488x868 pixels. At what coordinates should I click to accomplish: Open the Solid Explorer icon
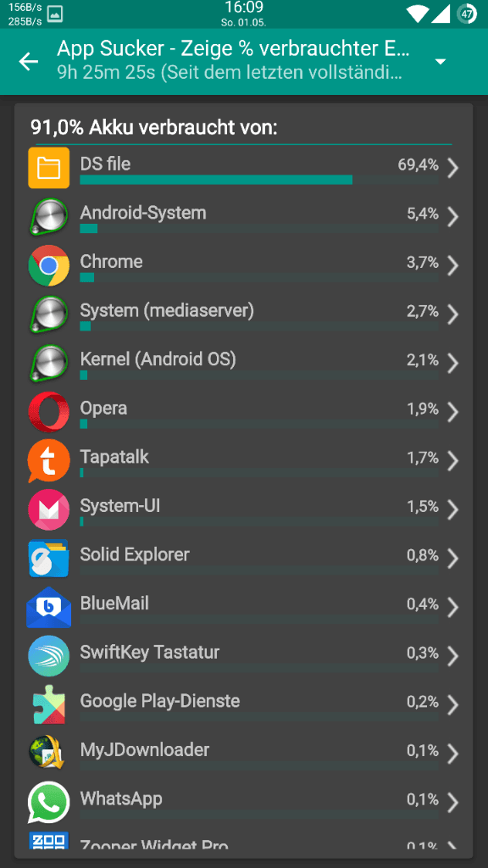click(x=48, y=558)
